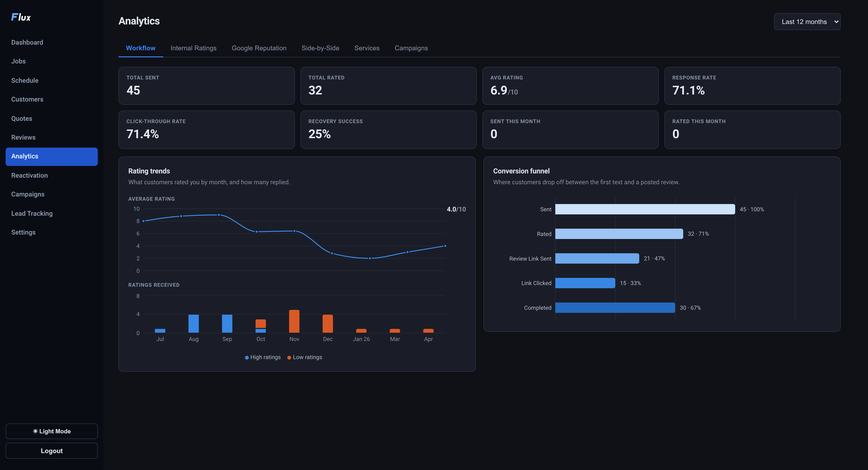Screen dimensions: 868x470
Task: Click the Logout button
Action: pos(52,451)
